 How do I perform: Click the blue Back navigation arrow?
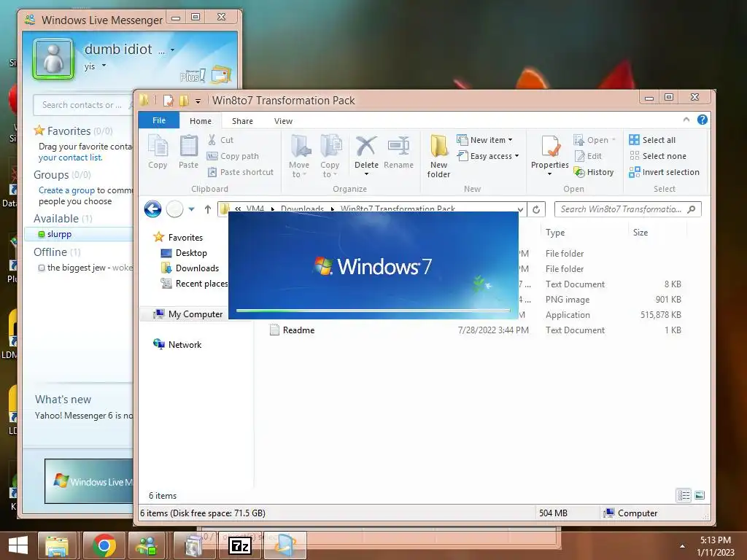[x=152, y=209]
